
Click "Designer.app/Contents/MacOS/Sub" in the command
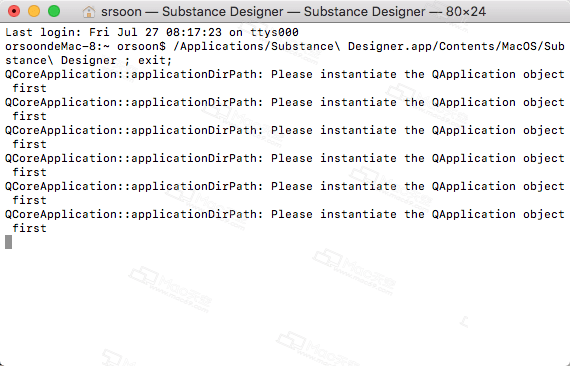456,47
